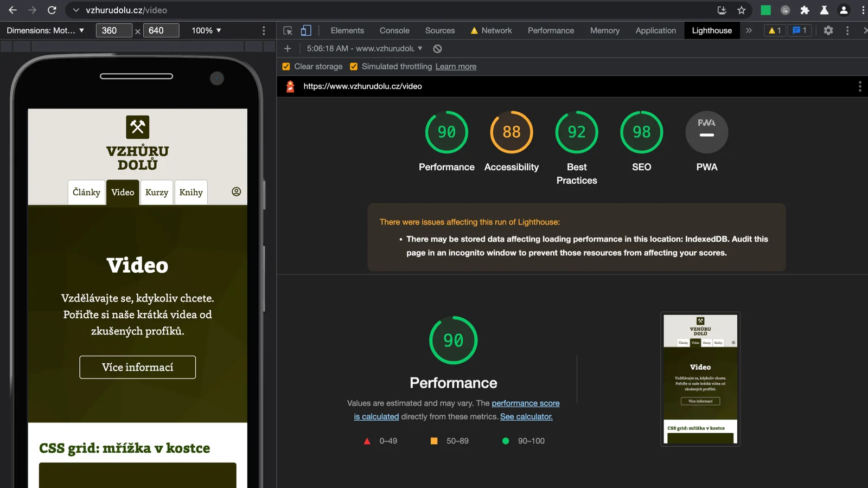The height and width of the screenshot is (488, 868).
Task: Open the Elements panel tab
Action: pyautogui.click(x=347, y=31)
